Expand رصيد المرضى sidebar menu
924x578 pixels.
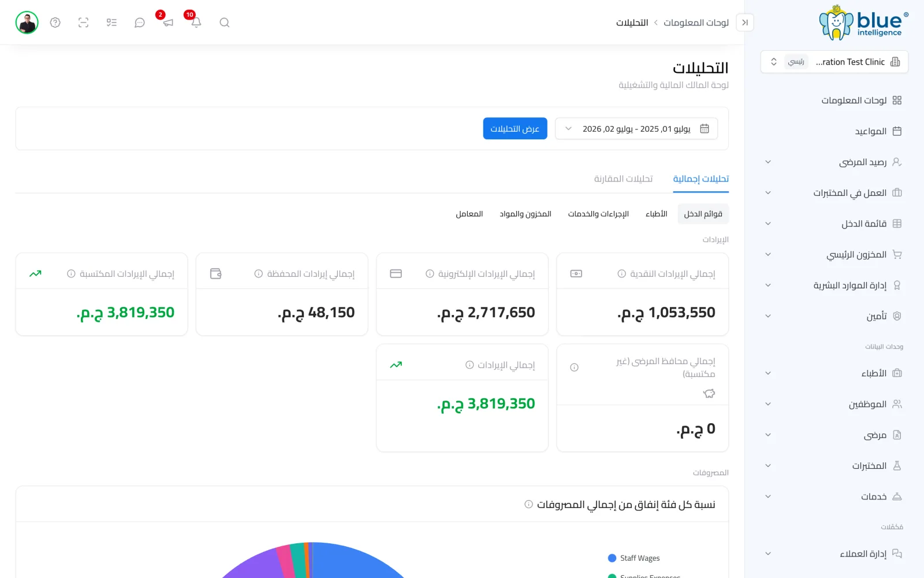tap(768, 162)
